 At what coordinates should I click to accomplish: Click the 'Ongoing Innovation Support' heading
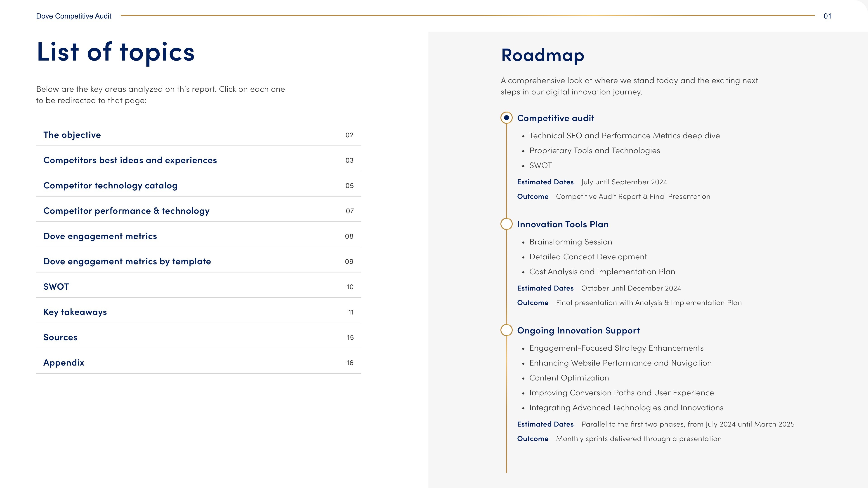coord(578,330)
